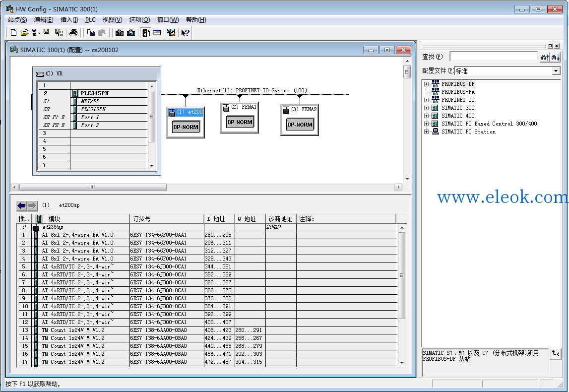Click the Print toolbar icon

(73, 33)
